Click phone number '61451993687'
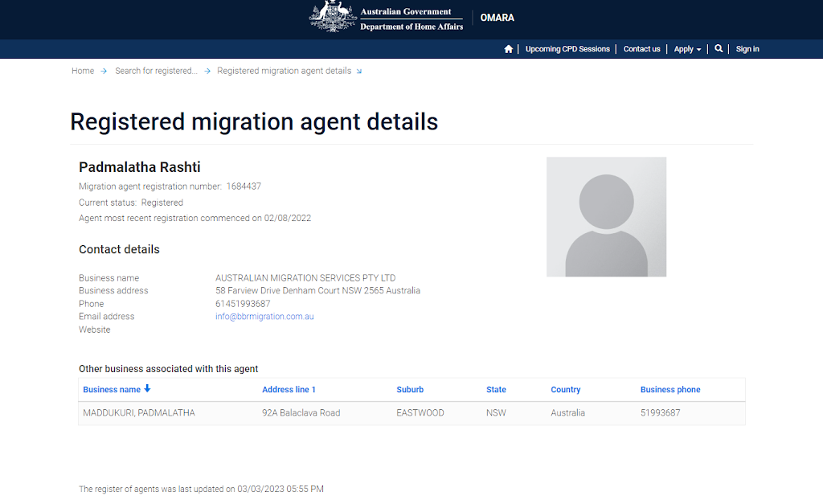The width and height of the screenshot is (823, 504). tap(243, 304)
